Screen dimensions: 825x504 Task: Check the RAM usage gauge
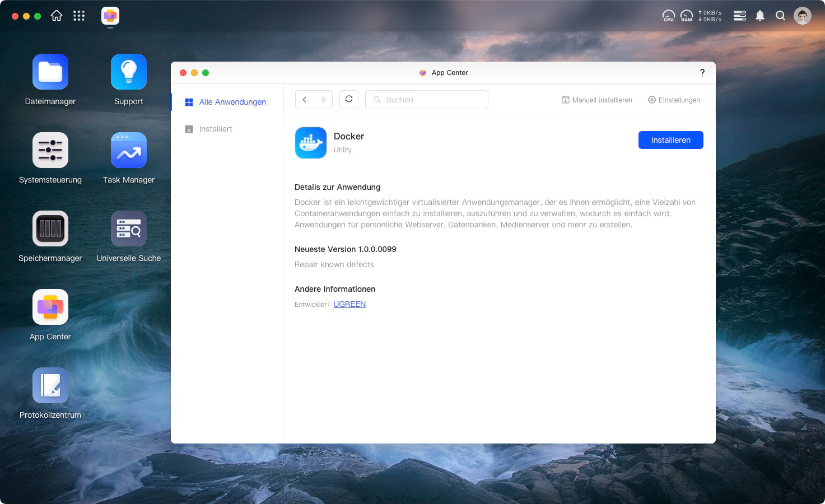687,16
